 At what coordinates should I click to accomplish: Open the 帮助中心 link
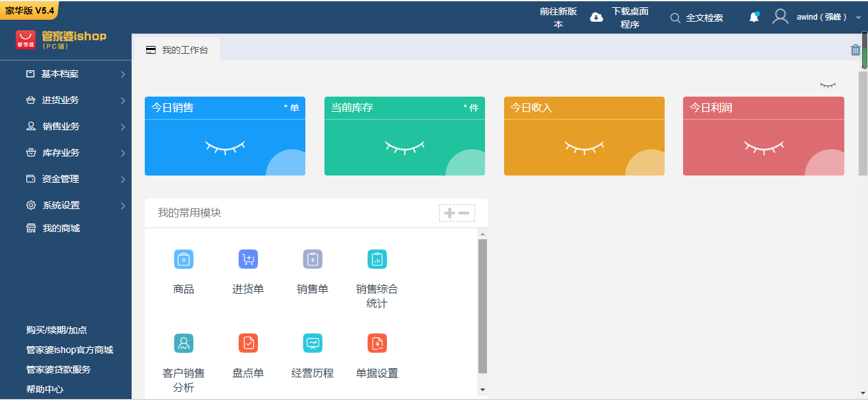(45, 389)
